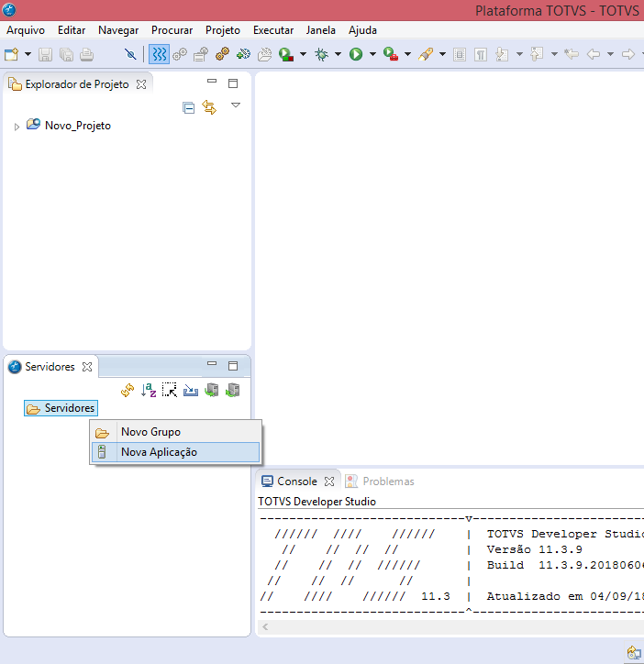Select the Explorador de Projeto tab
Screen dimensions: 644x664
click(x=77, y=84)
